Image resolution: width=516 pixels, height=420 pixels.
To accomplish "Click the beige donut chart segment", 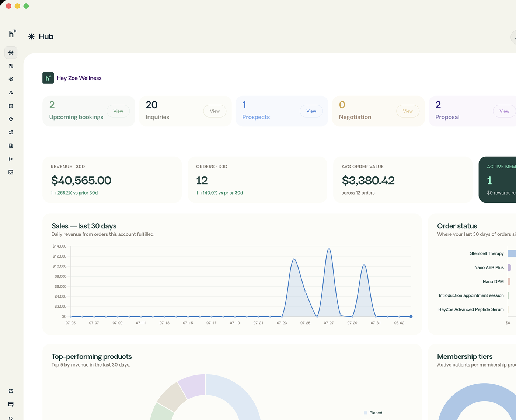I will point(172,397).
